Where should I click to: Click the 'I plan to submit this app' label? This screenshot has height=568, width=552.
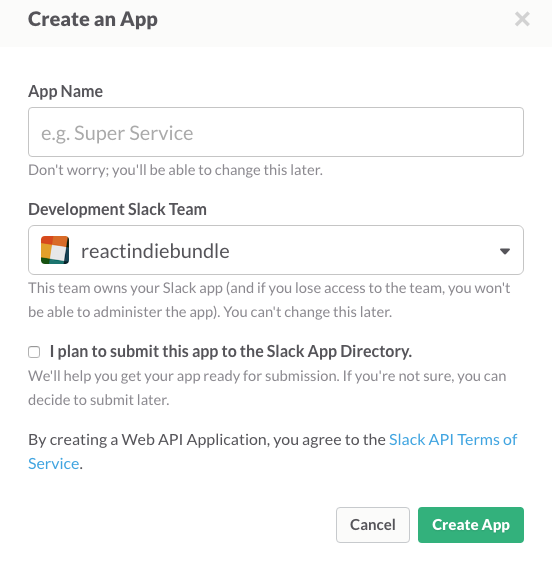point(231,351)
